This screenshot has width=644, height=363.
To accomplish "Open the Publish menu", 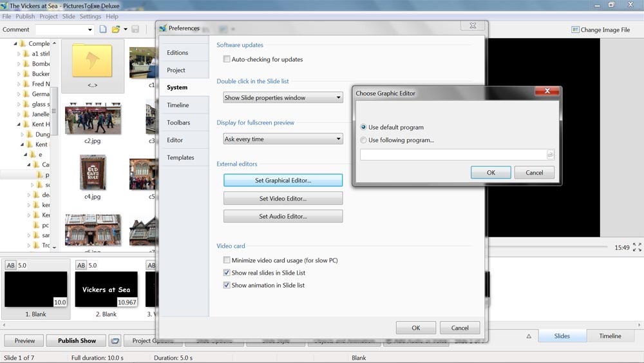I will click(25, 17).
